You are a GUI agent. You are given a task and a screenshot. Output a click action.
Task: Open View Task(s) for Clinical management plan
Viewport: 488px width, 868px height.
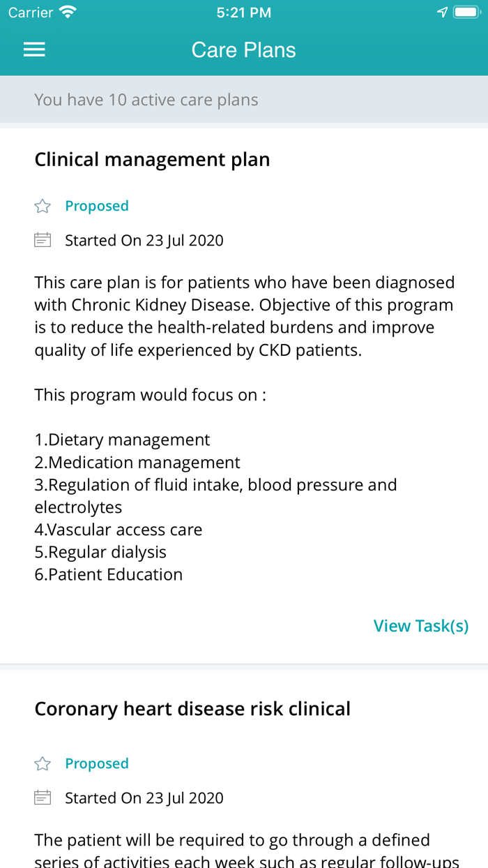point(421,625)
